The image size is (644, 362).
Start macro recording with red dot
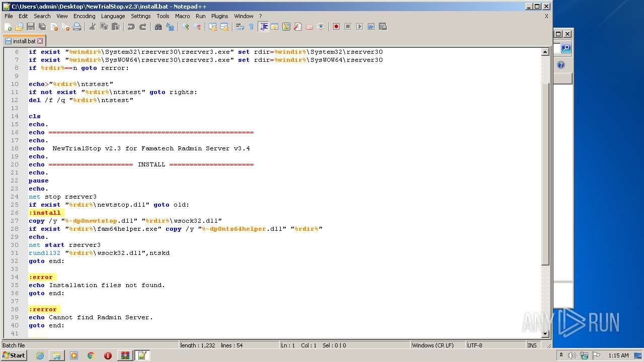337,27
